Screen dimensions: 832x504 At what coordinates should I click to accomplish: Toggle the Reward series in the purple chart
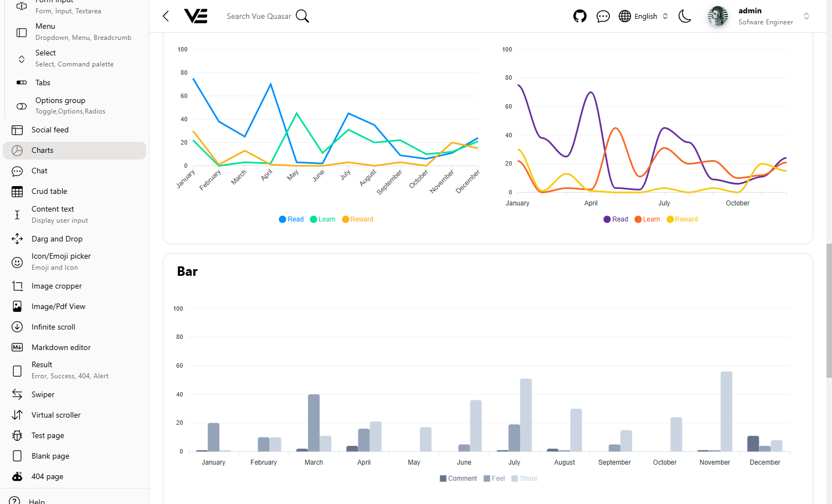click(x=682, y=219)
